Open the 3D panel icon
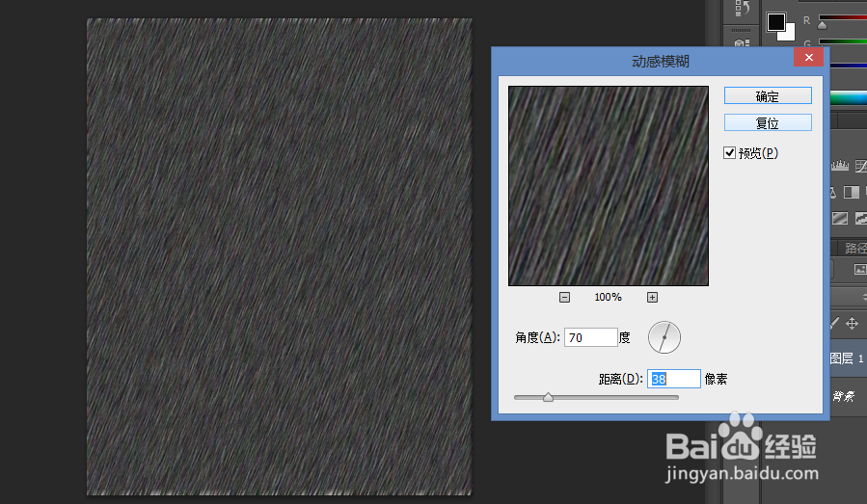The image size is (867, 504). point(742,43)
